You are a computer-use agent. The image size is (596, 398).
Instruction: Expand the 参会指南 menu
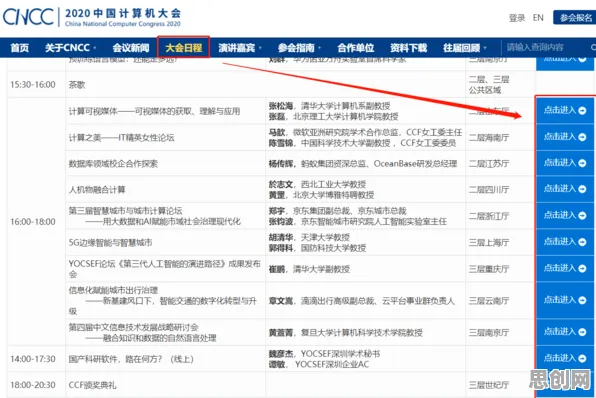[x=299, y=48]
